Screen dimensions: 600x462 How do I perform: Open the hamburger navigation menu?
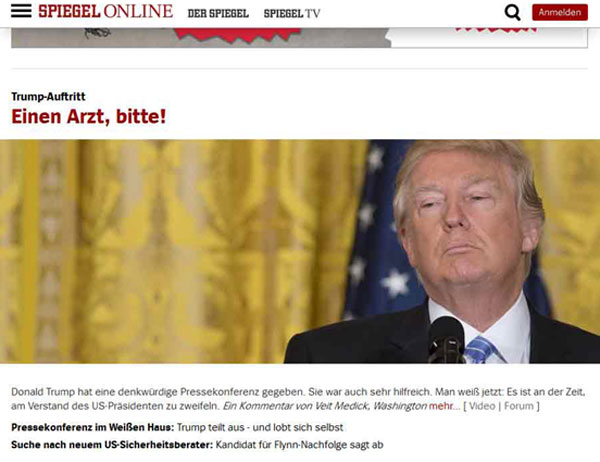(21, 11)
